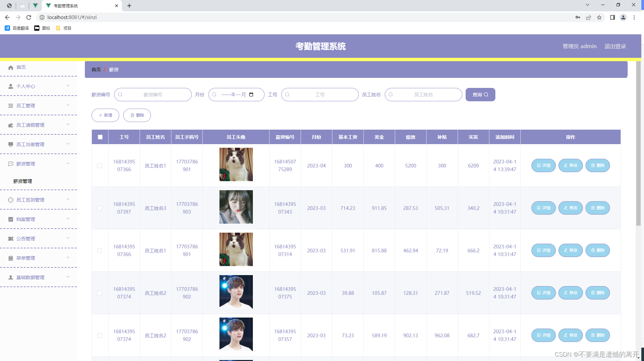Check the first row checkbox for 员工姓名1
This screenshot has height=361, width=644.
(100, 166)
